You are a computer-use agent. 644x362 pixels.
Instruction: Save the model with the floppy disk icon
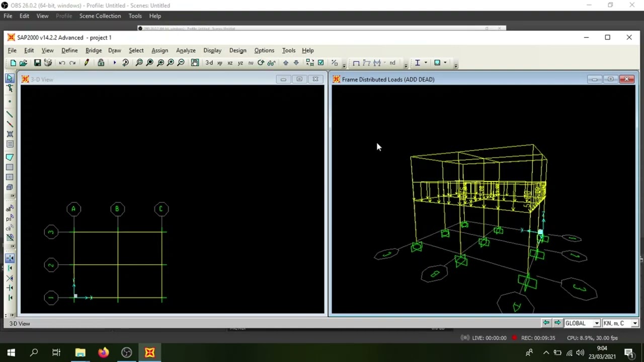coord(37,63)
